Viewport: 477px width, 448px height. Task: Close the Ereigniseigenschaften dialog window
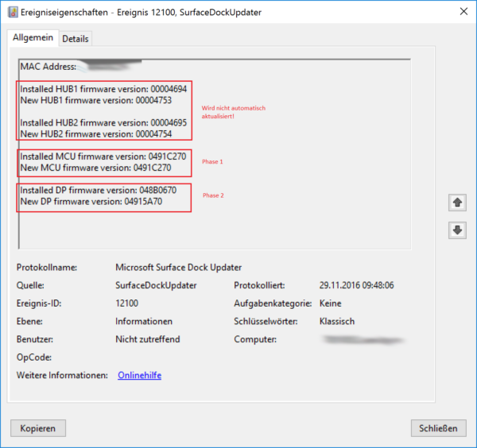tap(463, 12)
